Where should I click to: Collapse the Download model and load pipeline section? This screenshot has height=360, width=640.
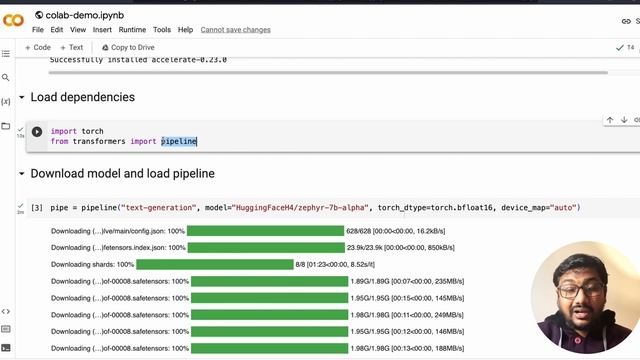click(22, 173)
